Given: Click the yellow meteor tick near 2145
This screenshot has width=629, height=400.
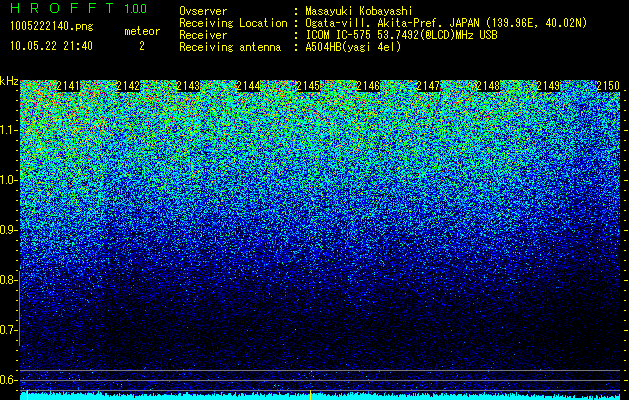Looking at the screenshot, I should 310,395.
